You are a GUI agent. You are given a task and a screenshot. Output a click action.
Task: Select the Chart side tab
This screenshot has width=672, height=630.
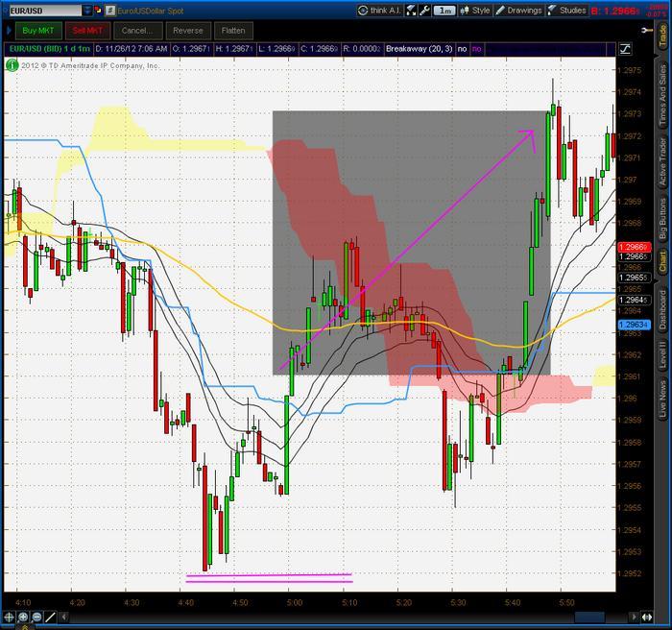663,261
